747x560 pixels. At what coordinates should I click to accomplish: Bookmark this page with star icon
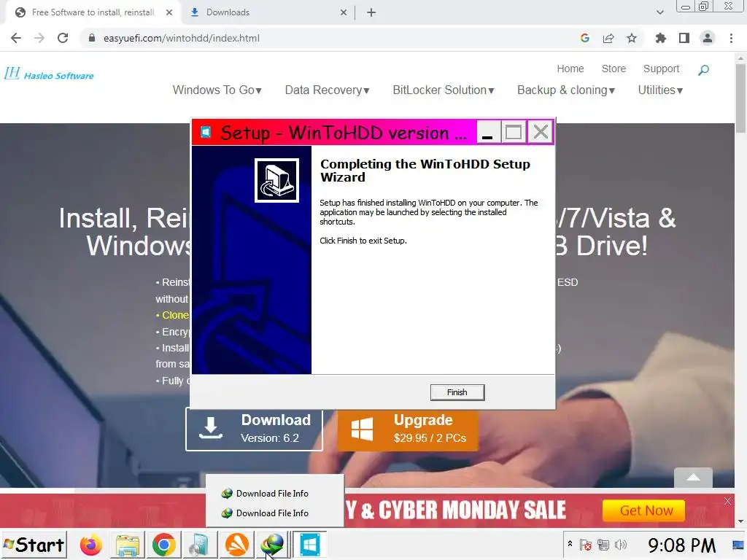pyautogui.click(x=632, y=38)
